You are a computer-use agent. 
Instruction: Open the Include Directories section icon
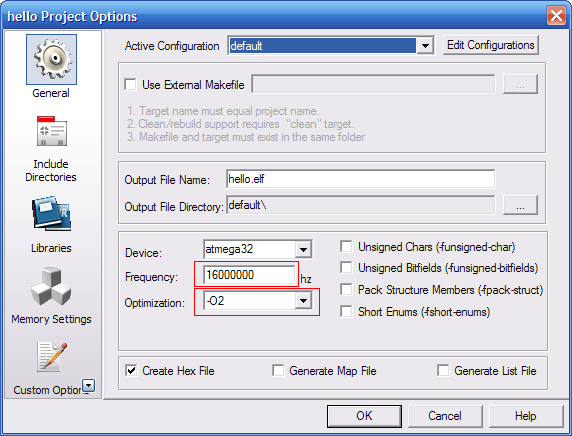point(51,131)
